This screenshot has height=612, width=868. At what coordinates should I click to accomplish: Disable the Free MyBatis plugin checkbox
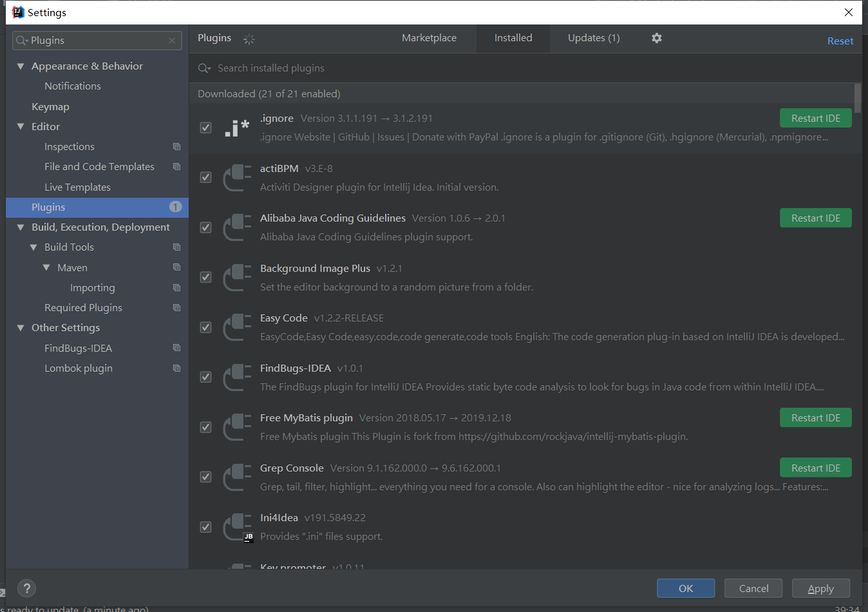point(206,427)
